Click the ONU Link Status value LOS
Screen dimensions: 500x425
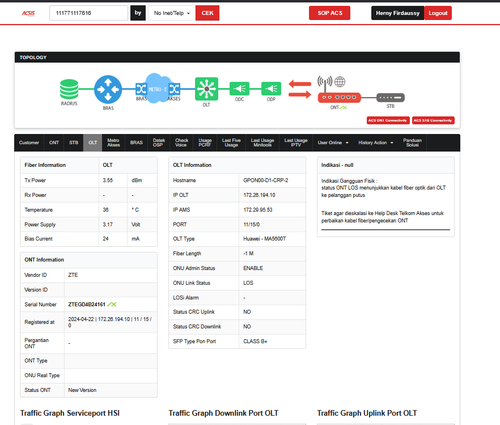248,283
